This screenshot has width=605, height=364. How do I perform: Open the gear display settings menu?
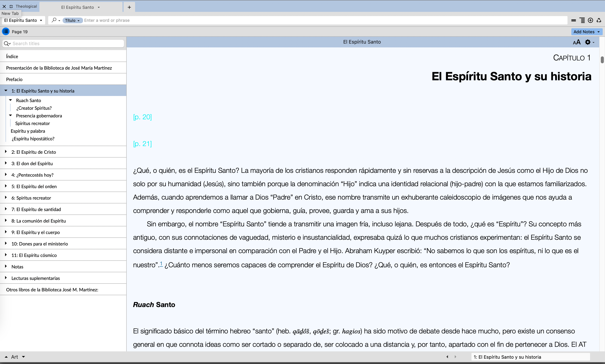point(588,42)
